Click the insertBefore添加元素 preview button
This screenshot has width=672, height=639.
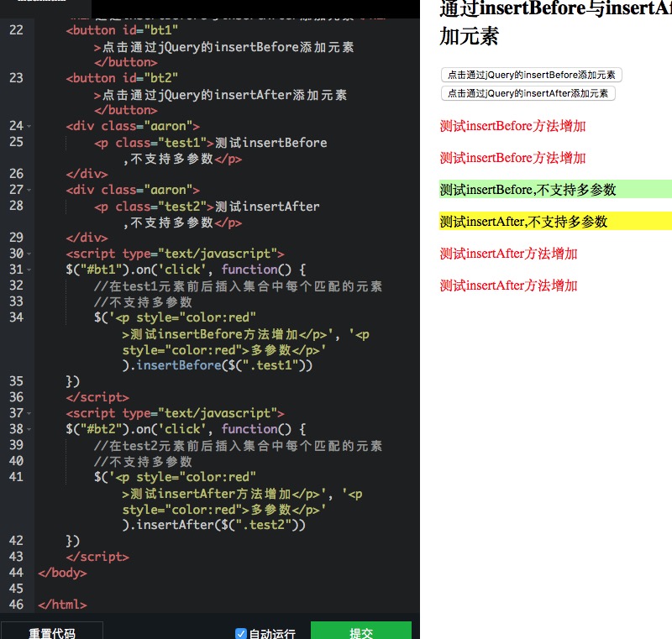pyautogui.click(x=532, y=75)
